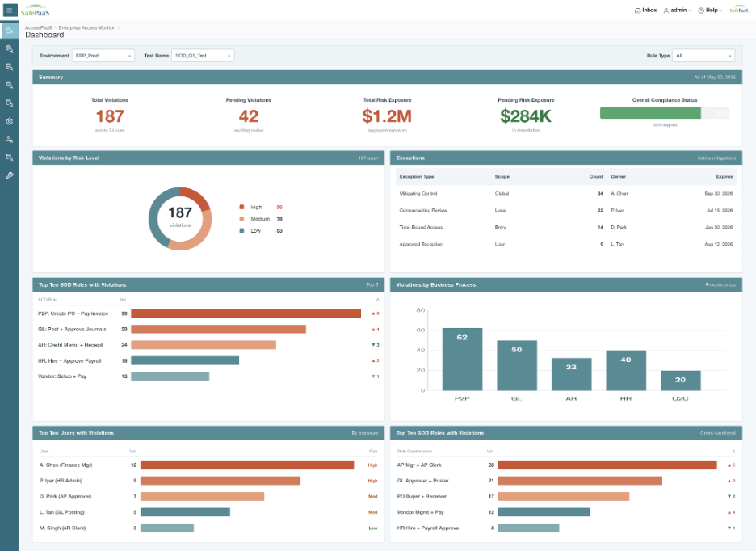Click the High risk legend swatch
This screenshot has width=756, height=551.
click(241, 207)
